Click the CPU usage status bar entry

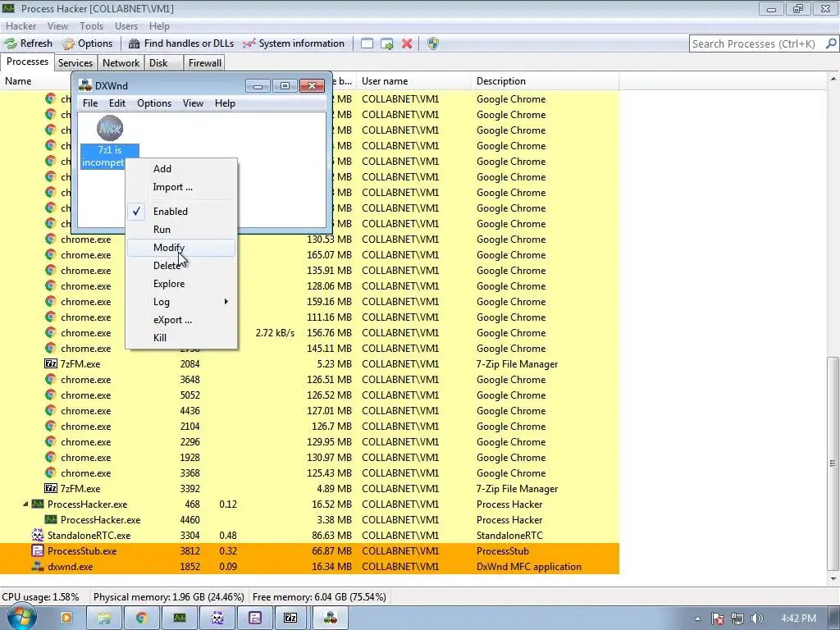tap(41, 597)
